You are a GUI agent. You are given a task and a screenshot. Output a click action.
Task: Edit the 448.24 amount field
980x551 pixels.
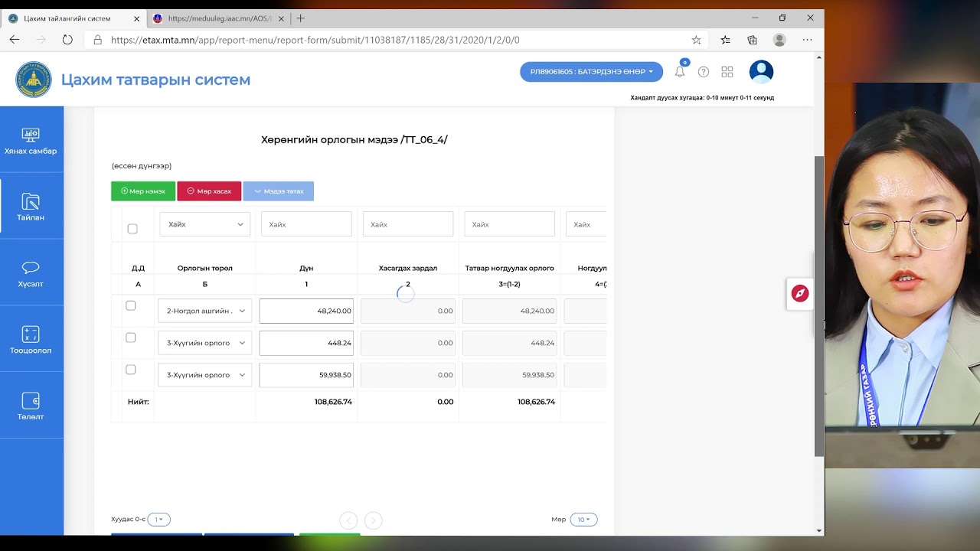[x=306, y=343]
